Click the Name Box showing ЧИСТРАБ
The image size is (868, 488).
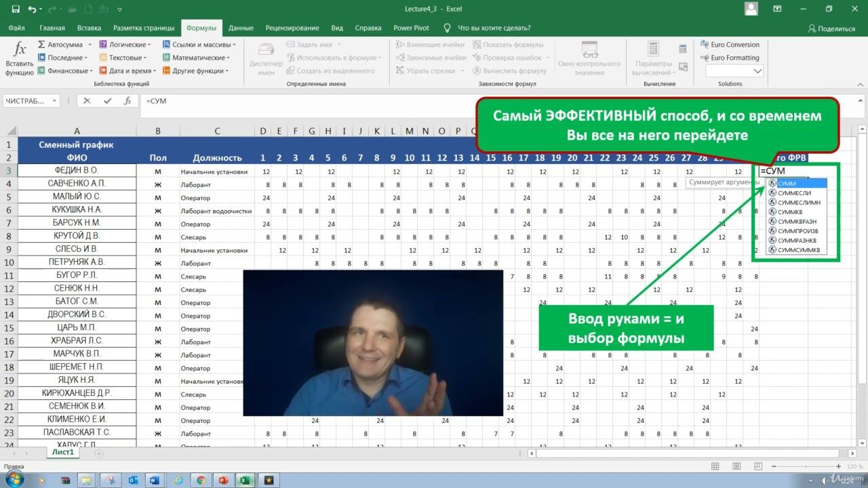pos(31,101)
